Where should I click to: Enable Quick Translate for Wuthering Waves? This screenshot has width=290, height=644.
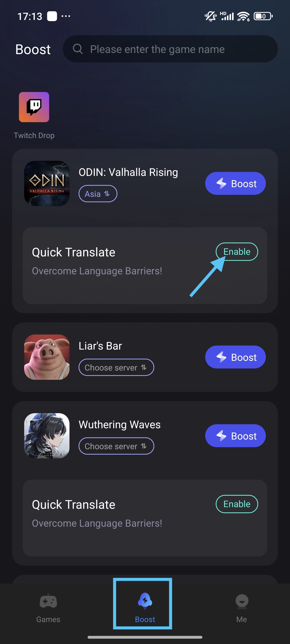click(237, 504)
